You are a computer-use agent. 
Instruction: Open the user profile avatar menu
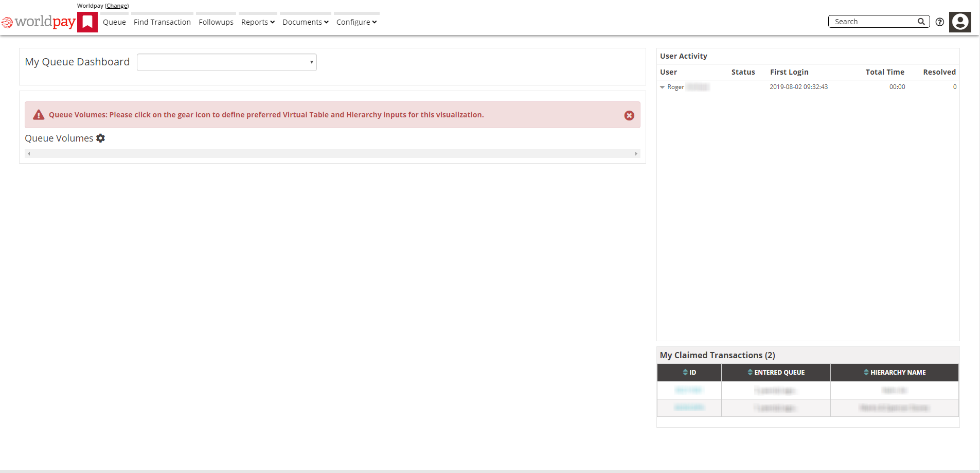pyautogui.click(x=959, y=22)
